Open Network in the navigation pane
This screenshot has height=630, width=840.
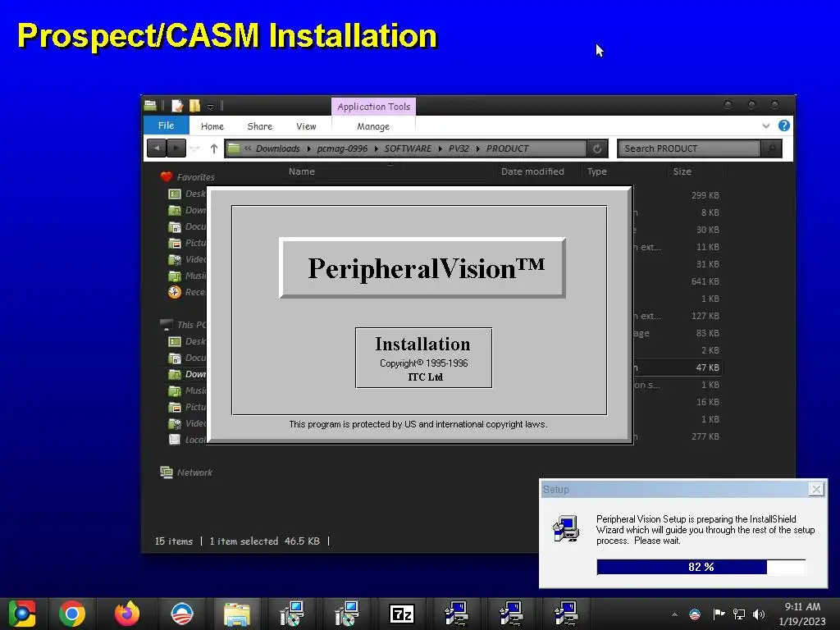[x=186, y=472]
